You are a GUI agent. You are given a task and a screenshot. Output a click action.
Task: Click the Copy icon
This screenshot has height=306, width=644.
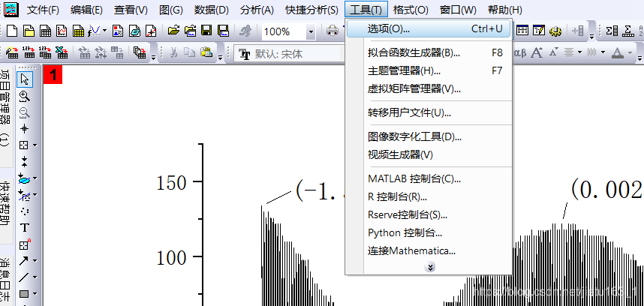click(189, 52)
